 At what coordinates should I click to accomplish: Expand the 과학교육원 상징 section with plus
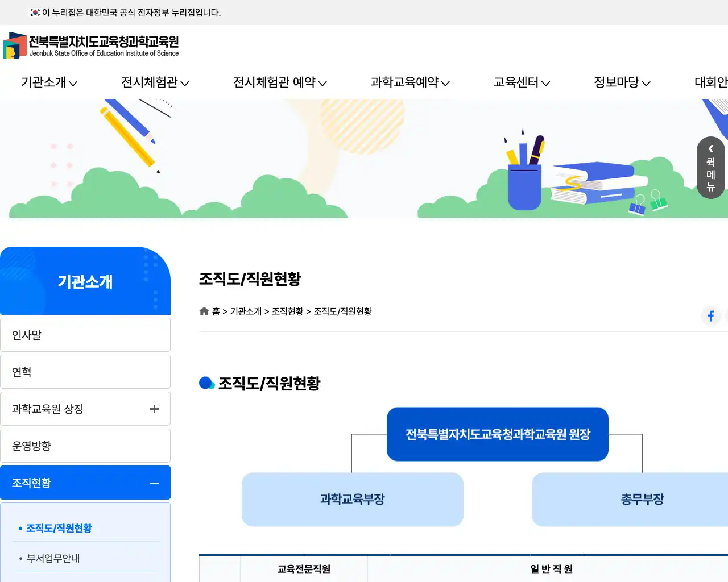point(154,409)
